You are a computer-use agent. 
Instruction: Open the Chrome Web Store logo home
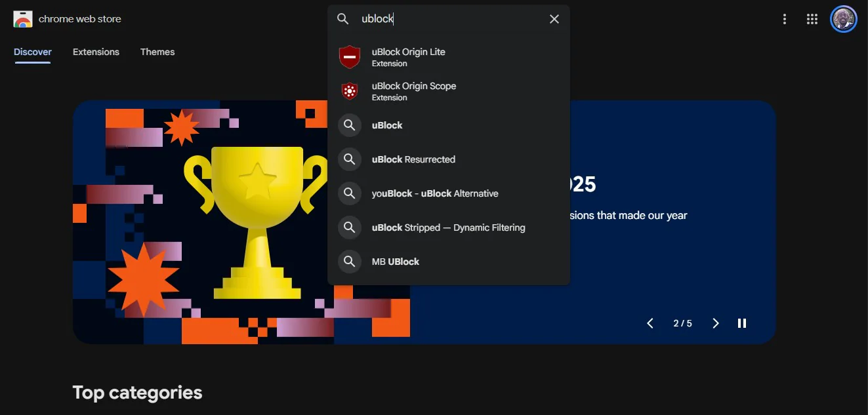point(23,19)
